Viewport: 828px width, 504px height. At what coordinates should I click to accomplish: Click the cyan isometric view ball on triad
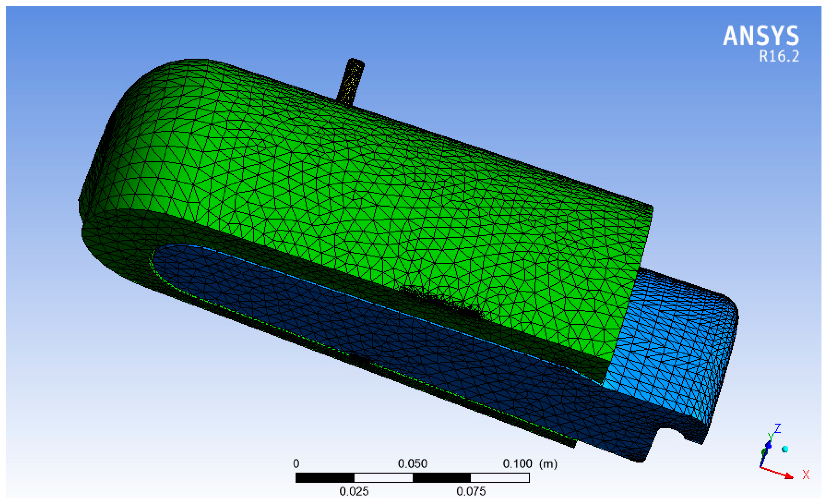[x=785, y=449]
